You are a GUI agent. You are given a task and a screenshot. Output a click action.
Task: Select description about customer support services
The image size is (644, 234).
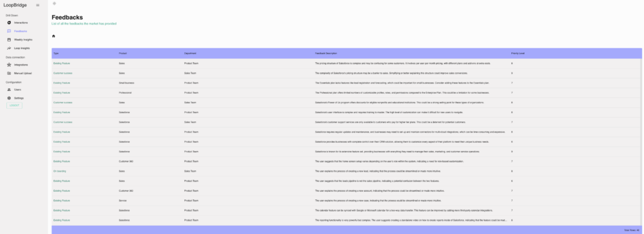click(390, 122)
